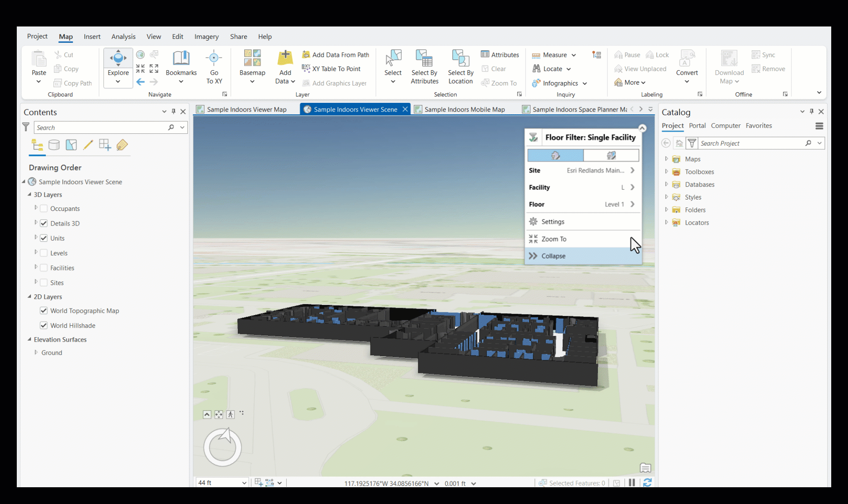This screenshot has height=504, width=848.
Task: Open the Basemap gallery icon
Action: point(252,58)
